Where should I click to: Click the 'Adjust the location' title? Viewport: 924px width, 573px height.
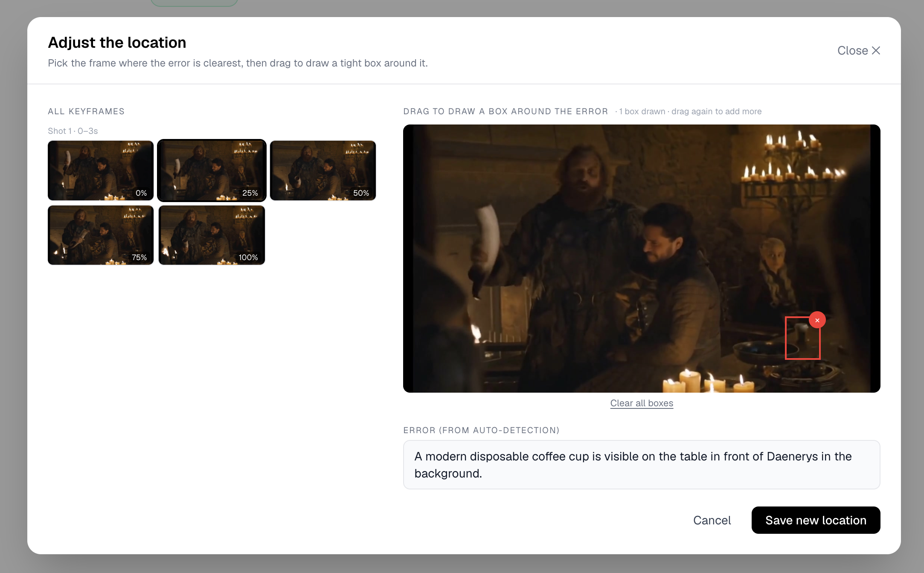pos(117,43)
